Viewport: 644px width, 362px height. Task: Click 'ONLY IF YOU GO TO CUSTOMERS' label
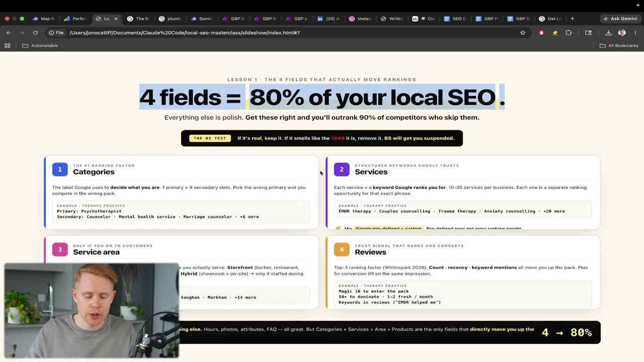pyautogui.click(x=113, y=246)
